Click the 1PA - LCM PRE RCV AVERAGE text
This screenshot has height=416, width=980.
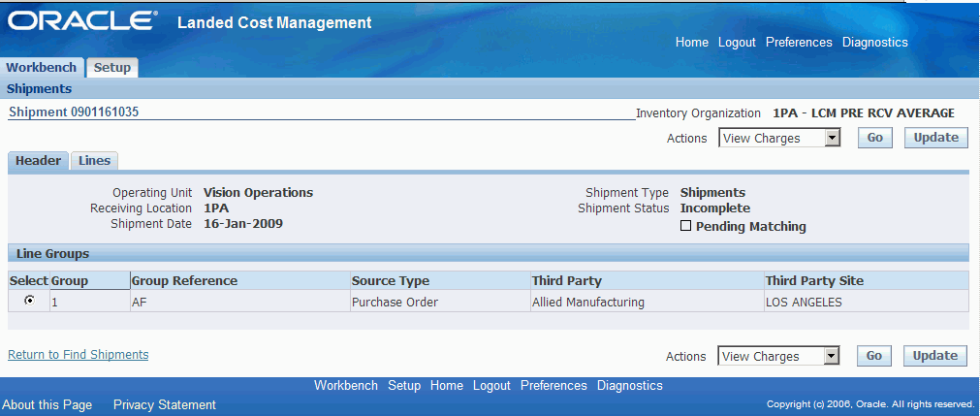tap(864, 113)
